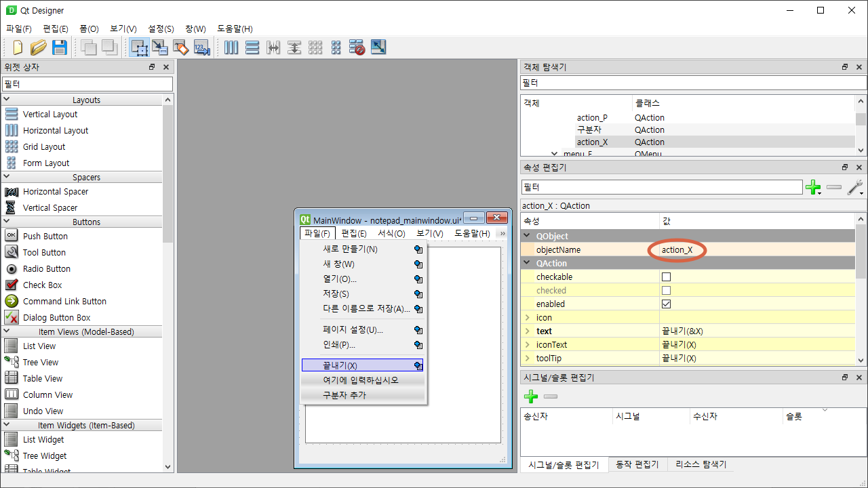Apply Lay Out Vertically from the toolbar

(x=252, y=47)
